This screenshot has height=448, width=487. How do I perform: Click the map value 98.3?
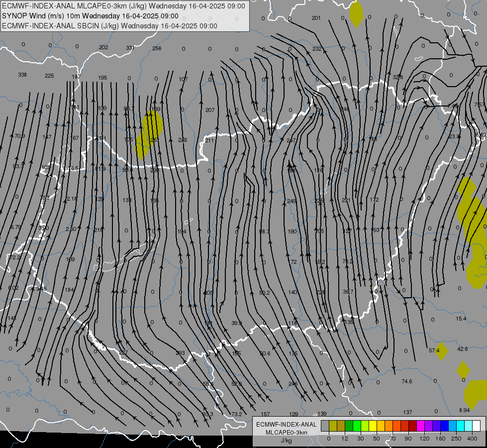click(x=264, y=231)
